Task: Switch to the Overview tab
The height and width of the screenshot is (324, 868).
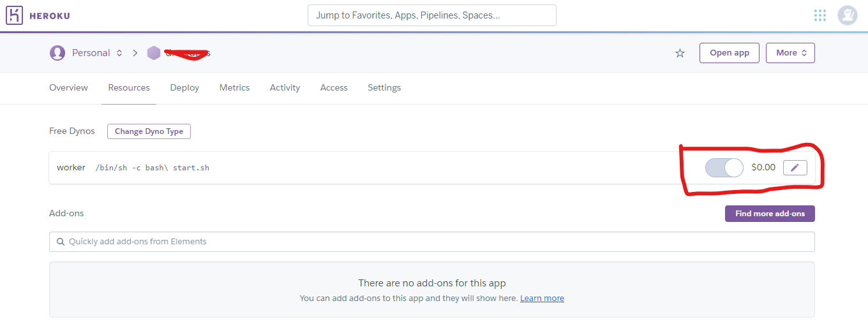Action: click(68, 87)
